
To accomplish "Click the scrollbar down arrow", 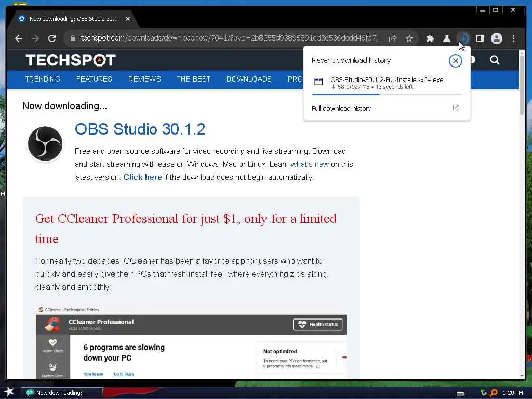I will click(x=522, y=376).
